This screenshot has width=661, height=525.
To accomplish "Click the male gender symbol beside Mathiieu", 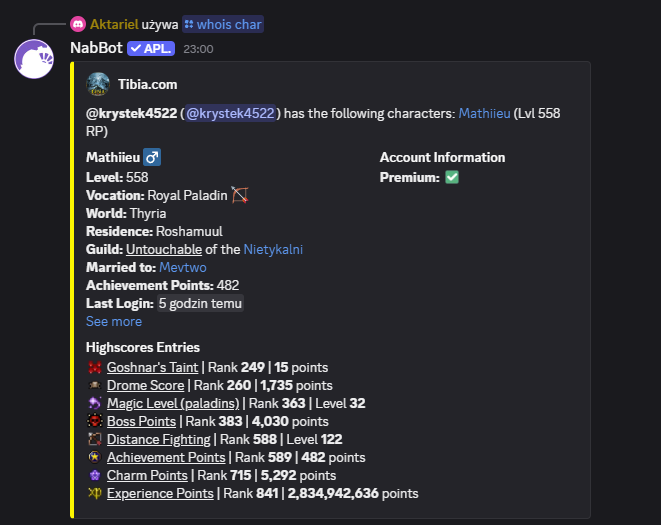I will [x=152, y=157].
